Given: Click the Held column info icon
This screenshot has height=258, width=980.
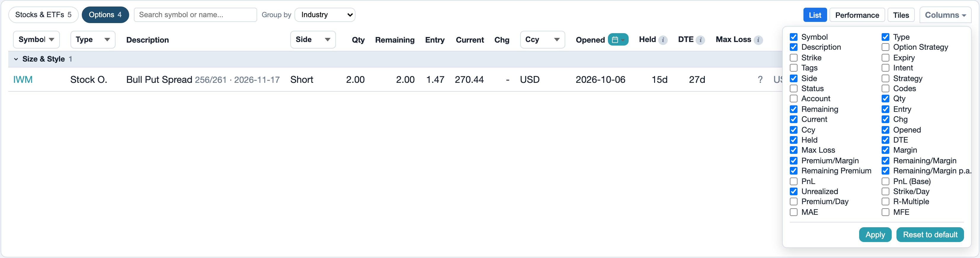Looking at the screenshot, I should [x=663, y=40].
